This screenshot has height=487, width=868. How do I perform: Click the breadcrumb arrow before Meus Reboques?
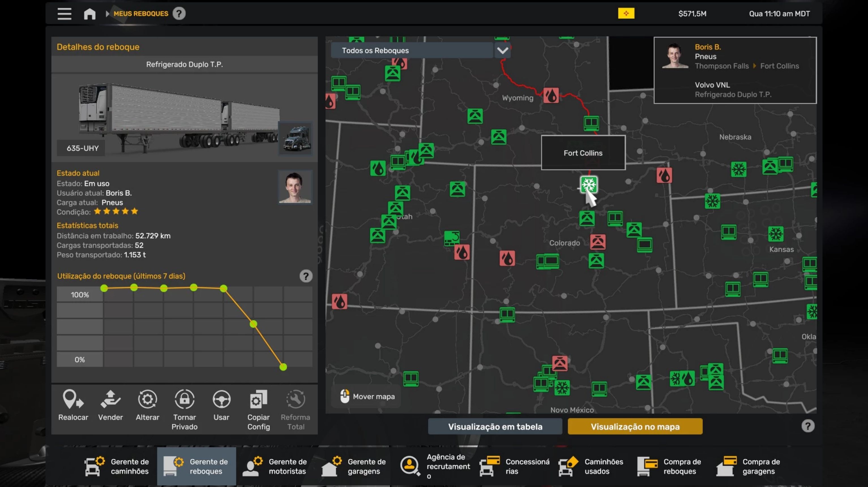click(x=107, y=14)
